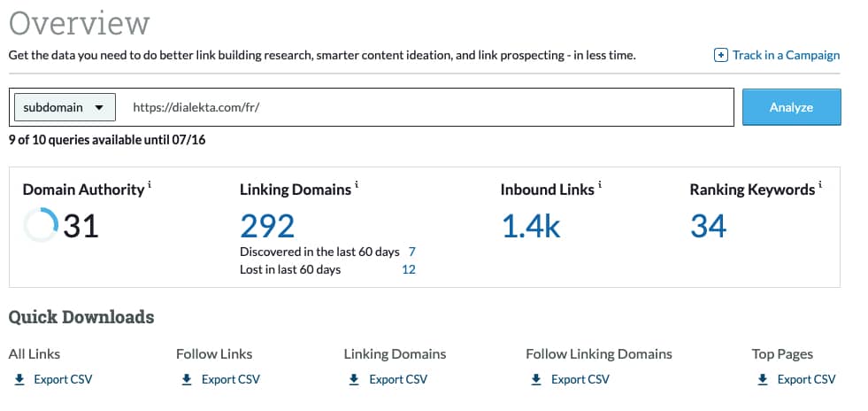The width and height of the screenshot is (868, 411).
Task: Click the download icon under Follow Links
Action: tap(186, 380)
